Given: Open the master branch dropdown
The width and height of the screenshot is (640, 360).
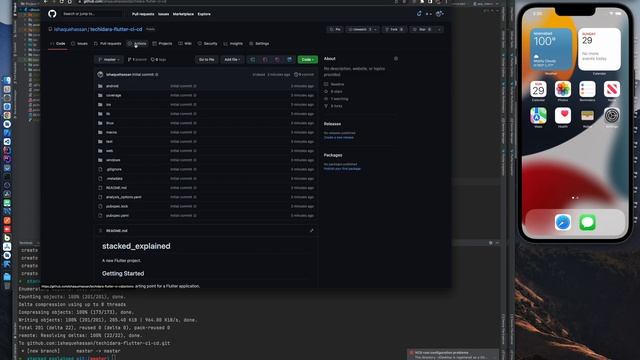Looking at the screenshot, I should (x=109, y=60).
